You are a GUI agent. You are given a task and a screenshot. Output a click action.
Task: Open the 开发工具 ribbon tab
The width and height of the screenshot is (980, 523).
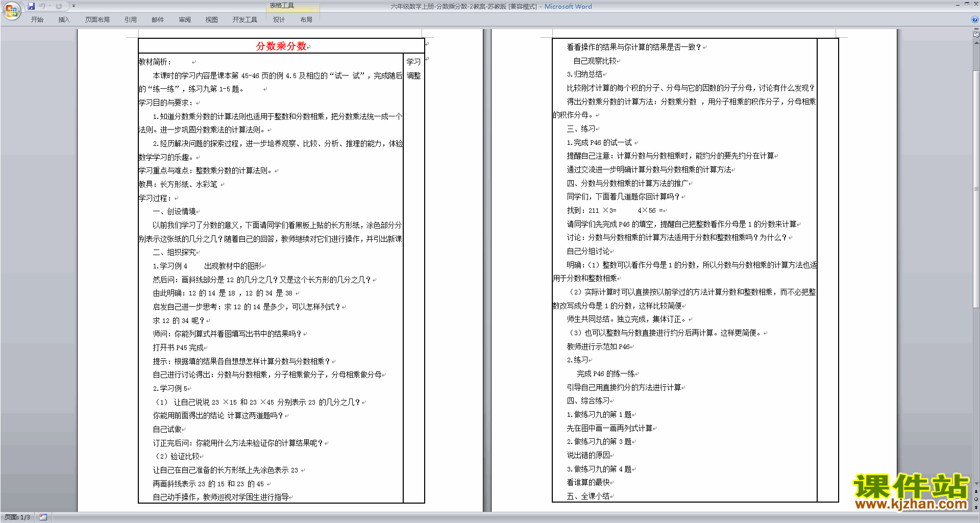coord(244,20)
